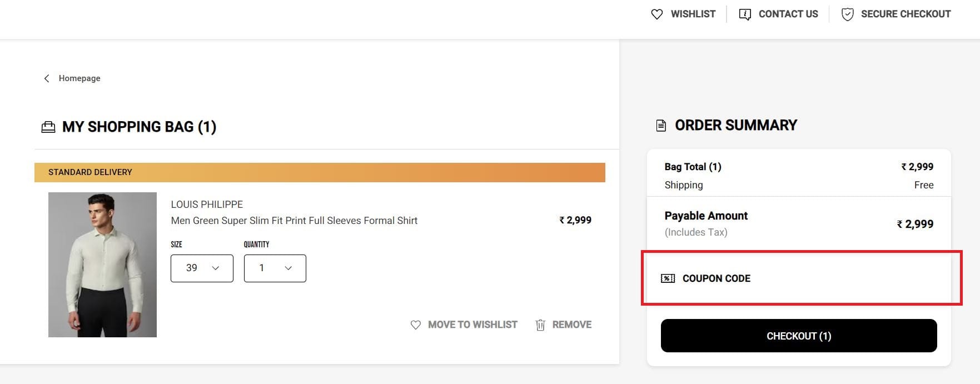Image resolution: width=980 pixels, height=384 pixels.
Task: Click the Contact Us info icon
Action: [744, 14]
